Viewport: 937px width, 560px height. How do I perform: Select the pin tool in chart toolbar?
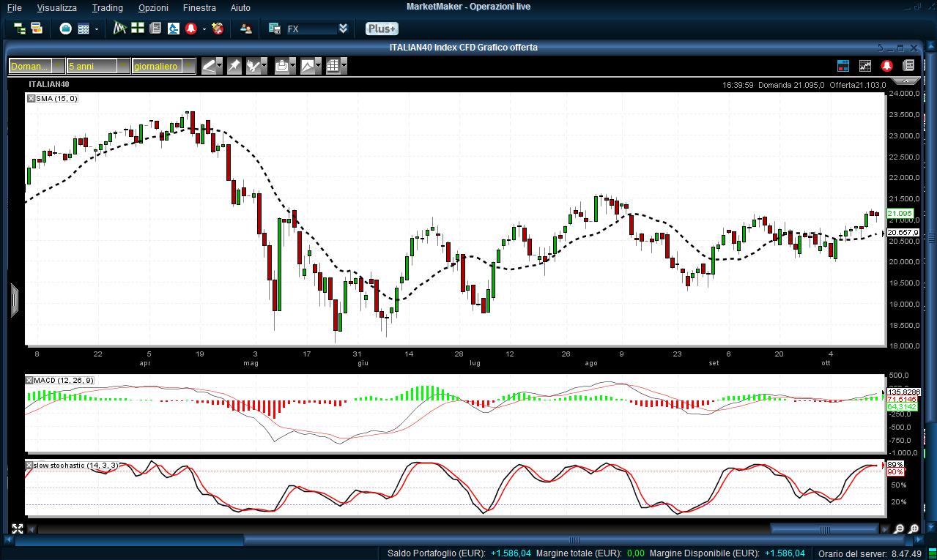click(234, 66)
